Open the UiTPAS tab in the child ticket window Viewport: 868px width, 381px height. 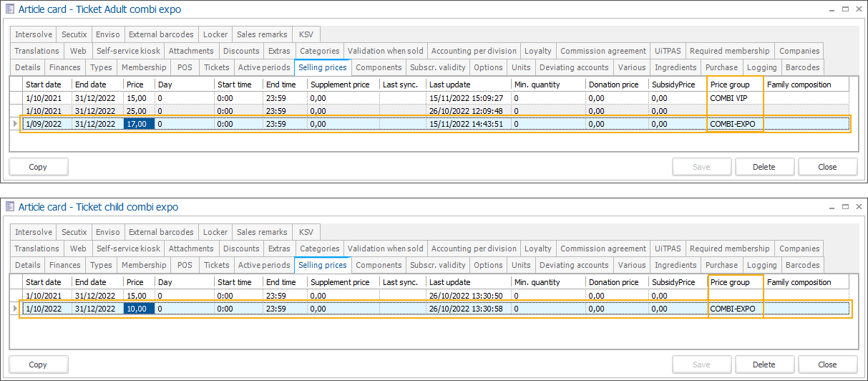[x=668, y=249]
